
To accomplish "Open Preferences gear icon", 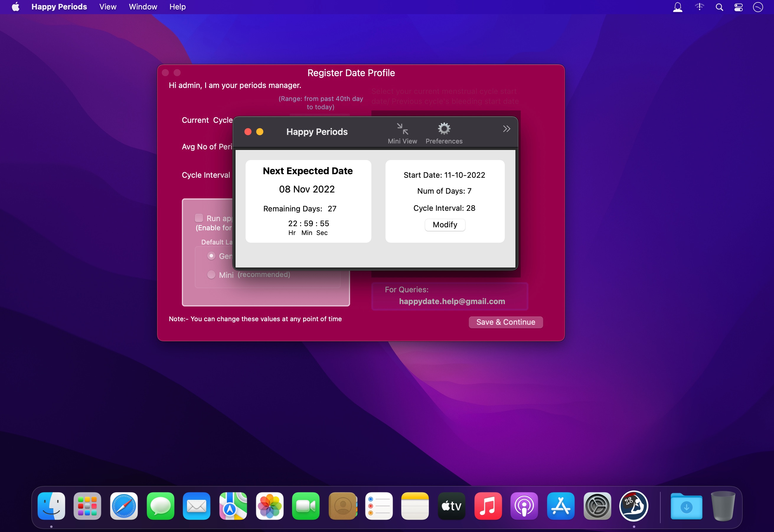I will (x=444, y=129).
